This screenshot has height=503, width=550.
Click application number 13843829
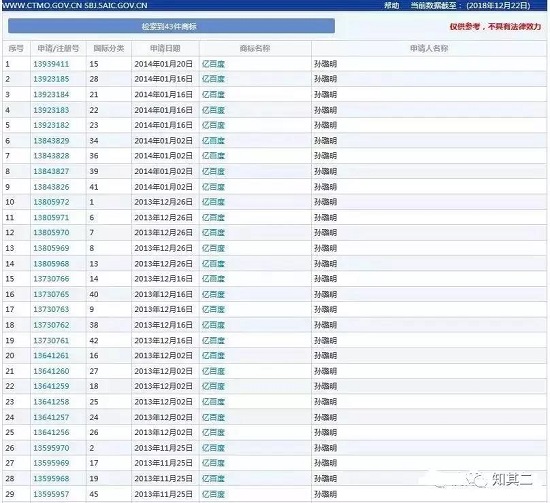pos(51,141)
